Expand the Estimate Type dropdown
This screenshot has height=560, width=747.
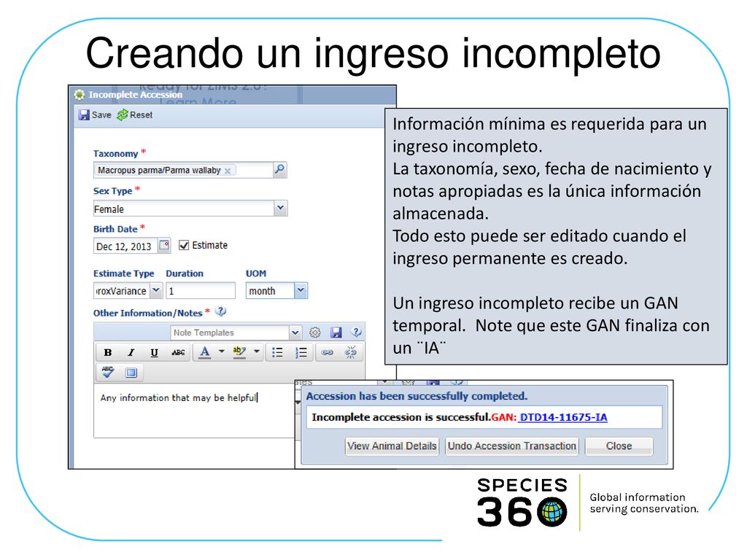(156, 290)
